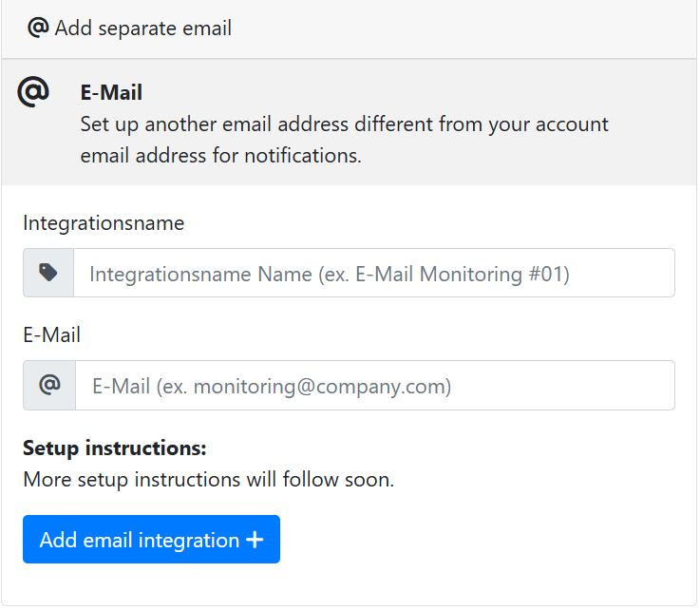This screenshot has width=700, height=610.
Task: Focus the Integrationsname text input
Action: [374, 274]
